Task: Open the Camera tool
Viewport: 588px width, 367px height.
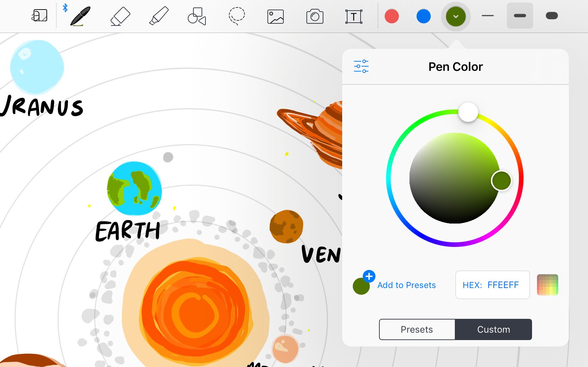Action: [315, 17]
